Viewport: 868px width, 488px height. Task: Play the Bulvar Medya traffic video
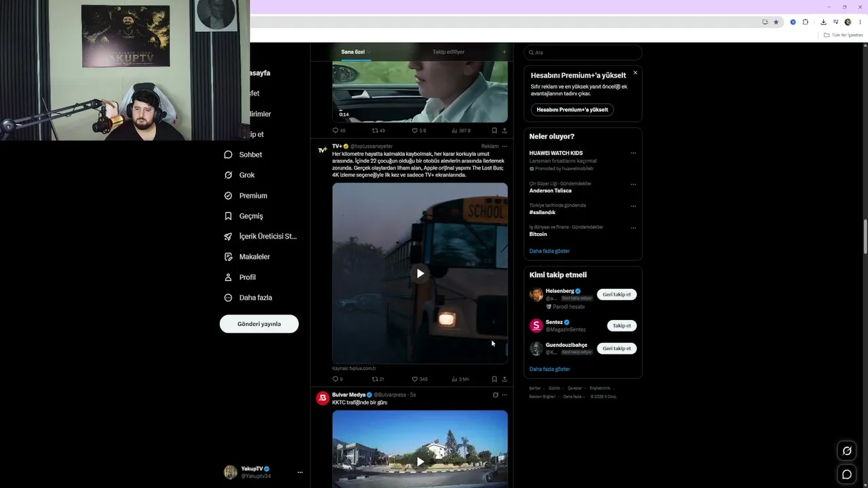coord(420,462)
